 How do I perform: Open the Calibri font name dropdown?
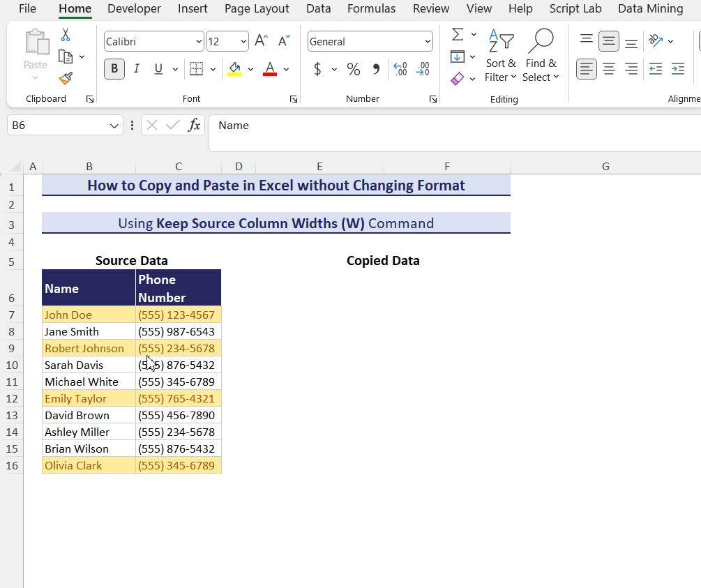click(x=199, y=42)
